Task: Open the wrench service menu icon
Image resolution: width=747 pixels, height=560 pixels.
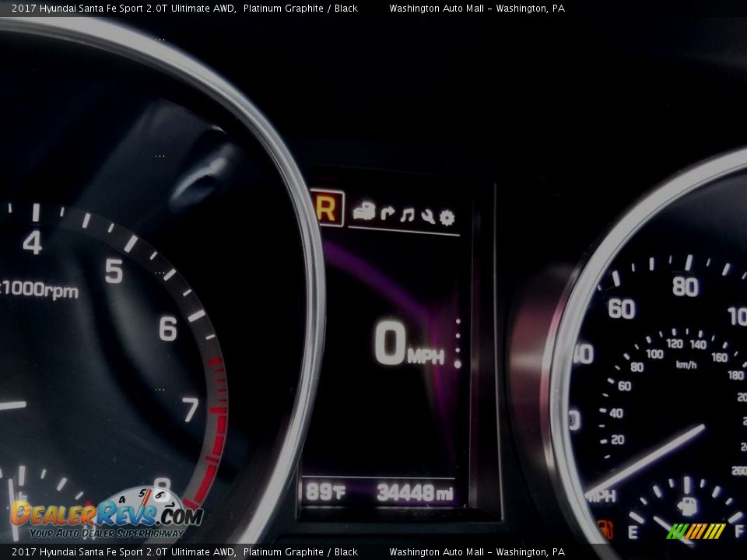Action: click(427, 215)
